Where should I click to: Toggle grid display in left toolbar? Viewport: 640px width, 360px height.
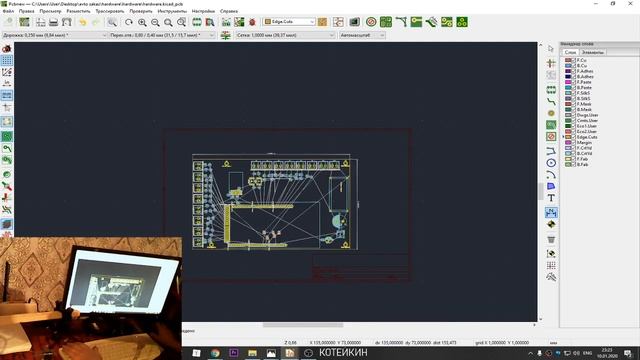point(7,60)
